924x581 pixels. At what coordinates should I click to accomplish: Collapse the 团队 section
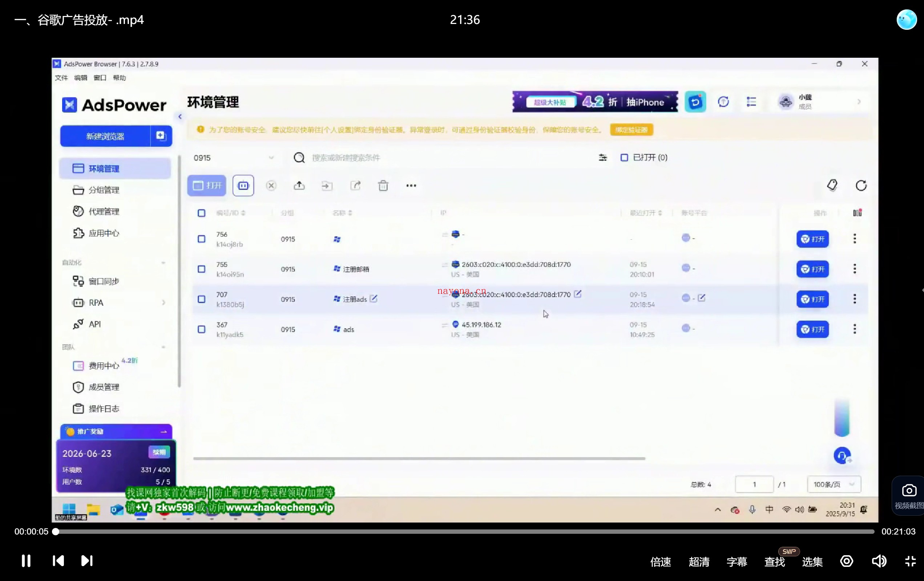tap(164, 347)
